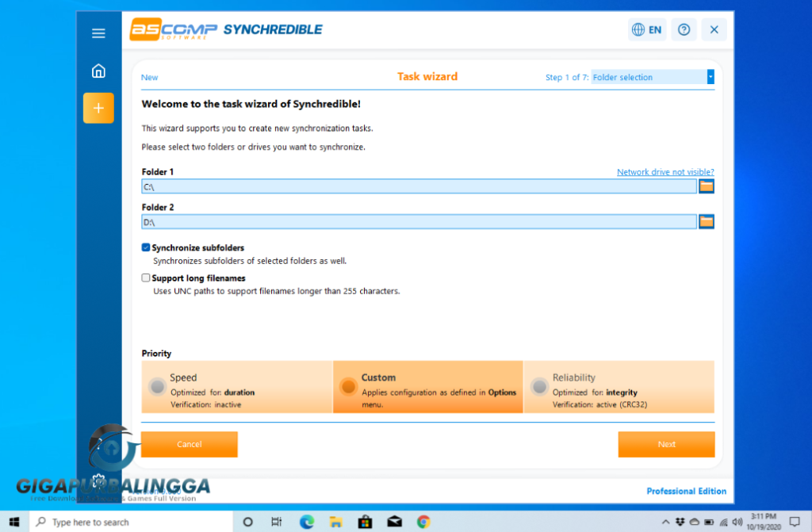This screenshot has height=532, width=812.
Task: Browse for Folder 2 using the folder icon
Action: point(706,221)
